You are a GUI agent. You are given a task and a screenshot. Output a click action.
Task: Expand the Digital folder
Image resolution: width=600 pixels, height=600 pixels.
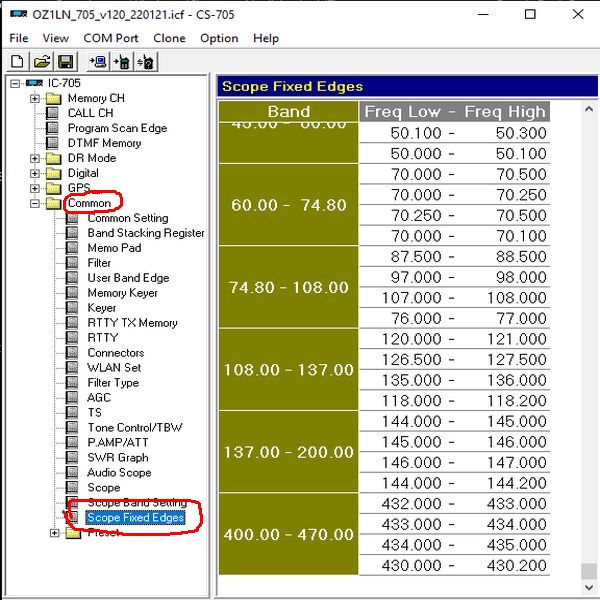pyautogui.click(x=34, y=173)
